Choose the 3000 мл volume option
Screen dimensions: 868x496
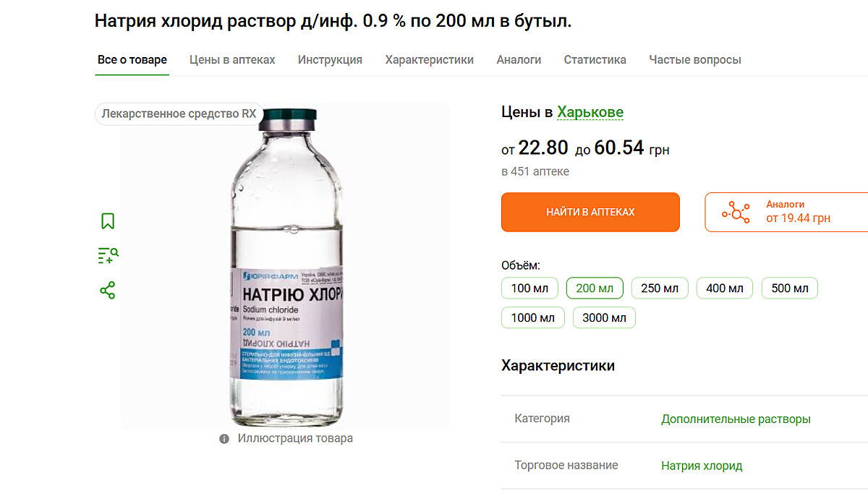(x=604, y=317)
